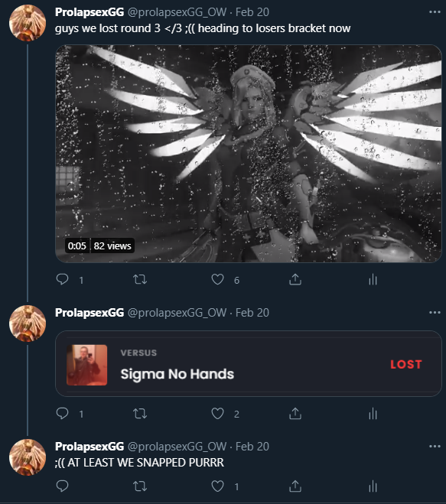Retweet the 'lost round 3' tweet

tap(140, 279)
